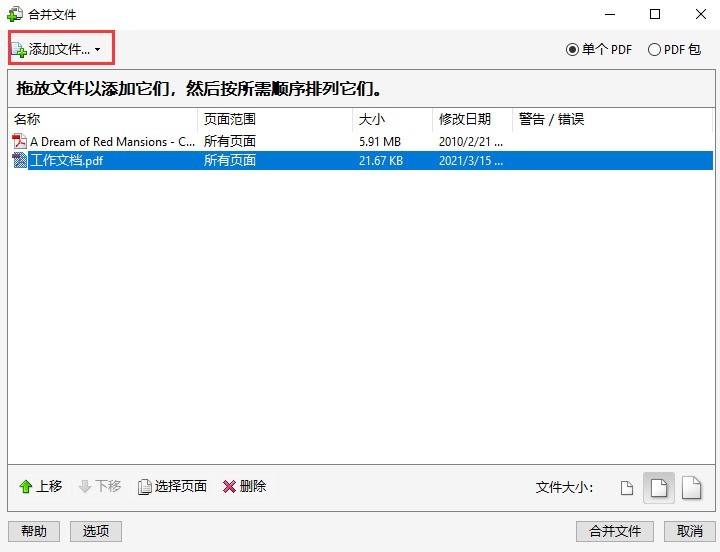This screenshot has width=720, height=552.
Task: Sort list by 大小 column header
Action: [393, 119]
